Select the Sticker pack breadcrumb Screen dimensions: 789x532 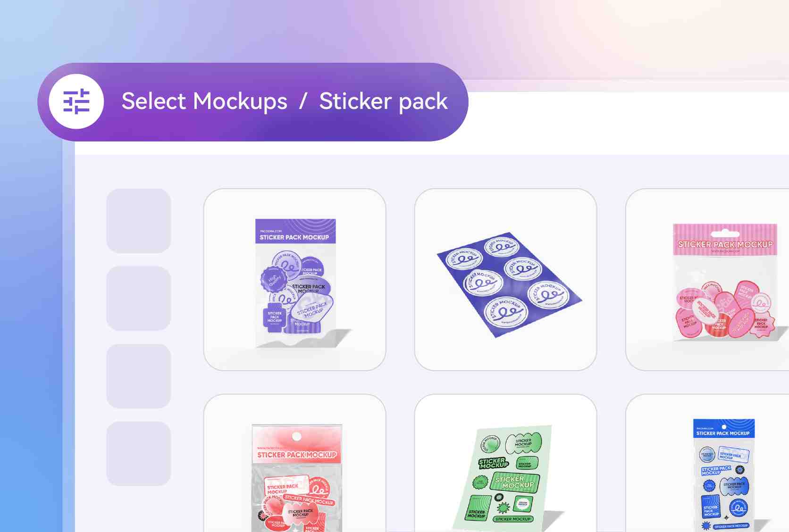pos(383,101)
